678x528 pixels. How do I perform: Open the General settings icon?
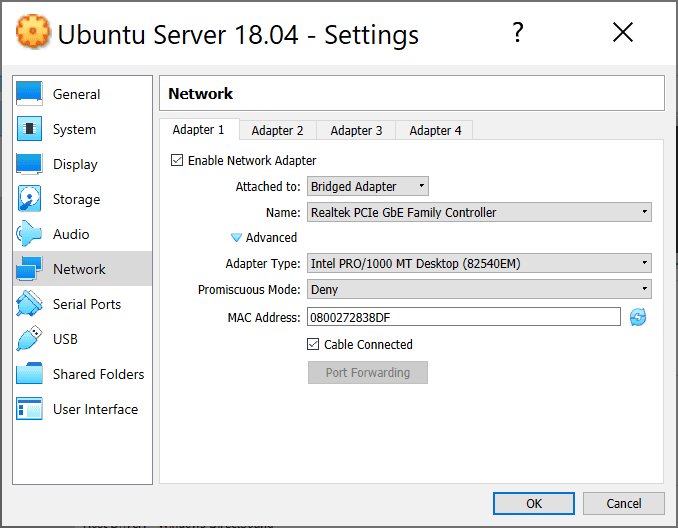pyautogui.click(x=30, y=94)
